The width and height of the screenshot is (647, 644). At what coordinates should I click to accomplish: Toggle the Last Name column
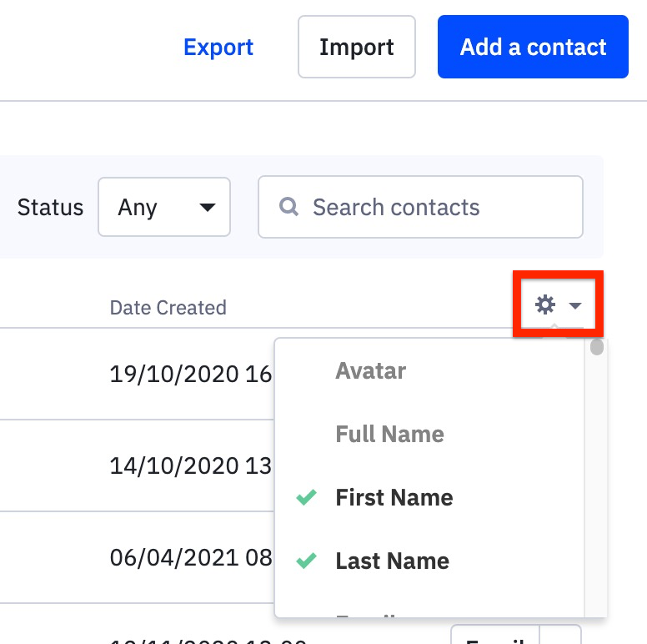click(x=392, y=561)
